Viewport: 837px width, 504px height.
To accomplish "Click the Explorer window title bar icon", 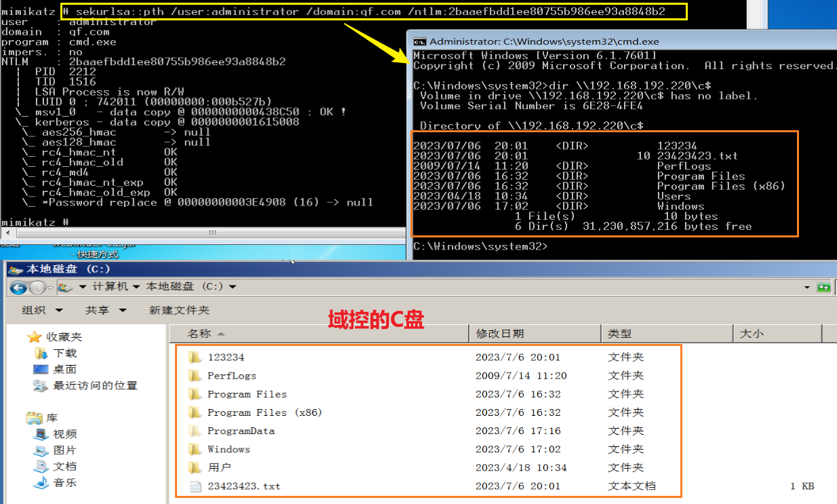I will coord(16,269).
